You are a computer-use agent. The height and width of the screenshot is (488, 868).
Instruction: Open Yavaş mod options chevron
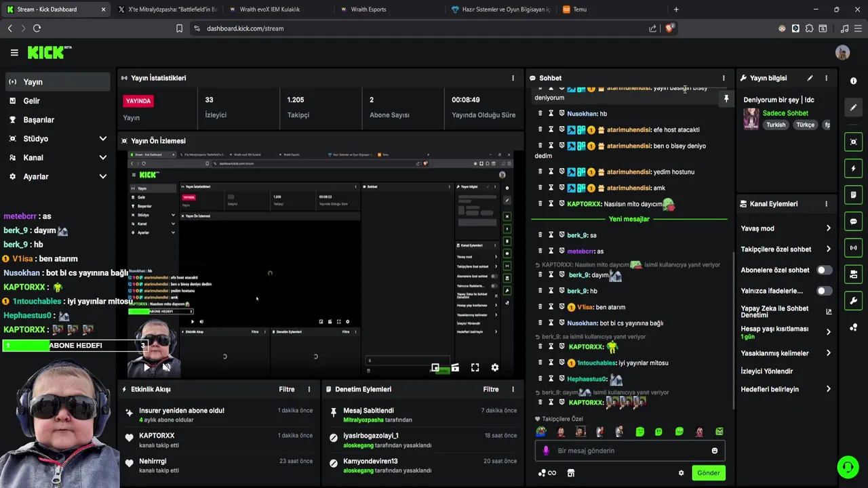click(828, 228)
